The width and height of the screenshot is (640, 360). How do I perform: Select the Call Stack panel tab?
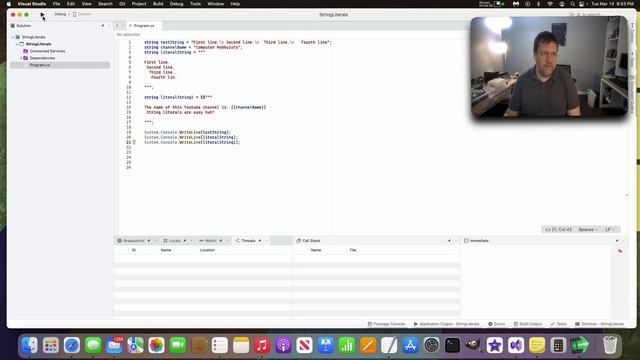tap(308, 241)
